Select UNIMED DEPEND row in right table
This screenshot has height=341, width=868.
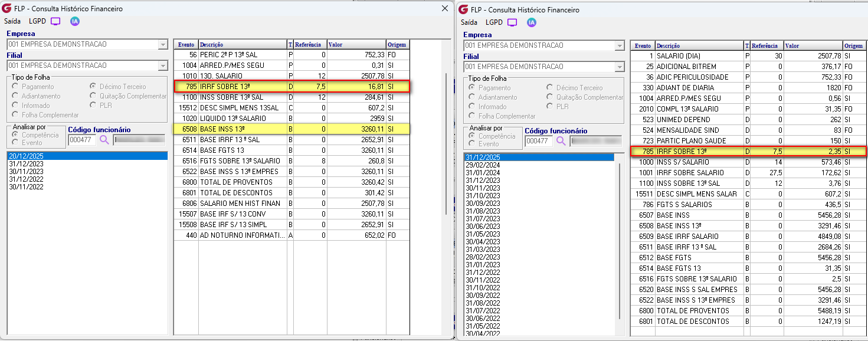(748, 120)
